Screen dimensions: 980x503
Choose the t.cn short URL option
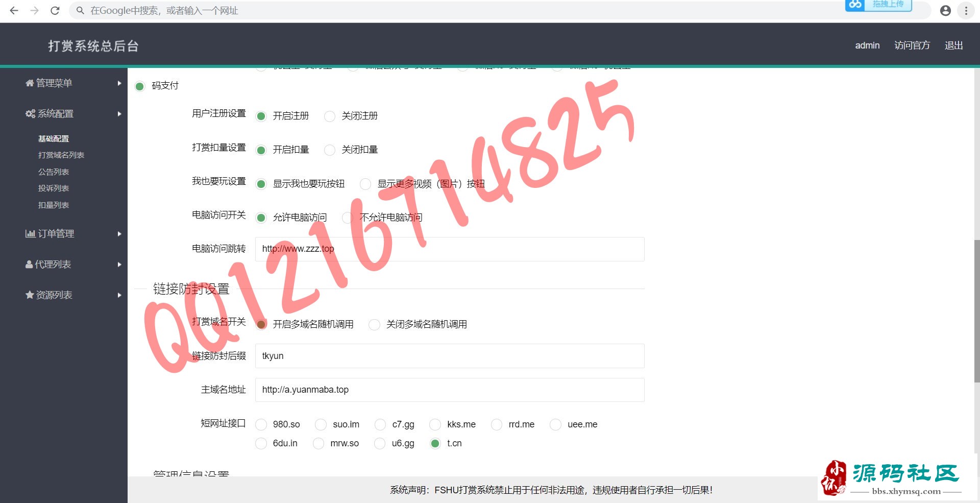point(435,443)
